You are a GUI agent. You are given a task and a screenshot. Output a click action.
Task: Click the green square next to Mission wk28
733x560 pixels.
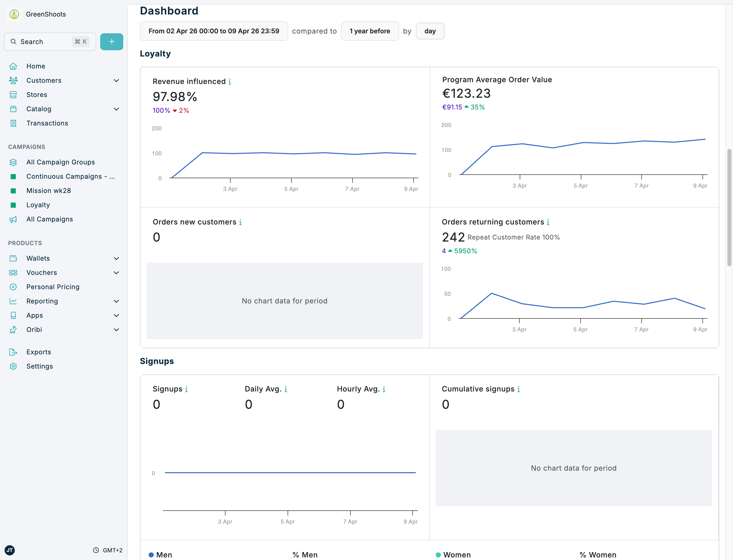click(13, 191)
